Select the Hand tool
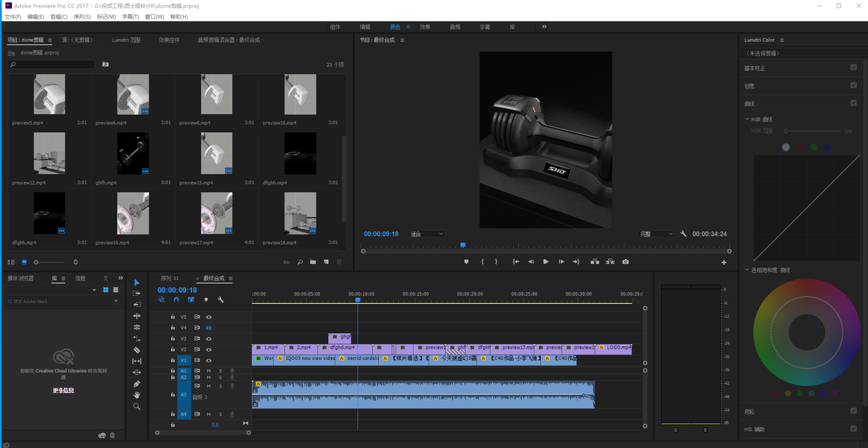The width and height of the screenshot is (868, 448). pos(137,395)
